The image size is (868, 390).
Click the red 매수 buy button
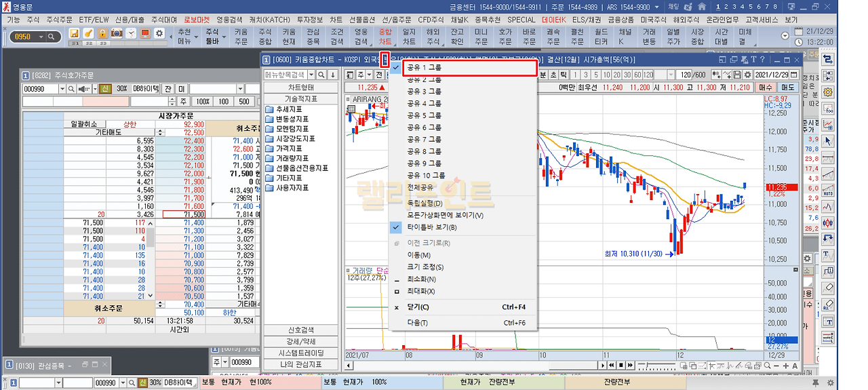[766, 87]
